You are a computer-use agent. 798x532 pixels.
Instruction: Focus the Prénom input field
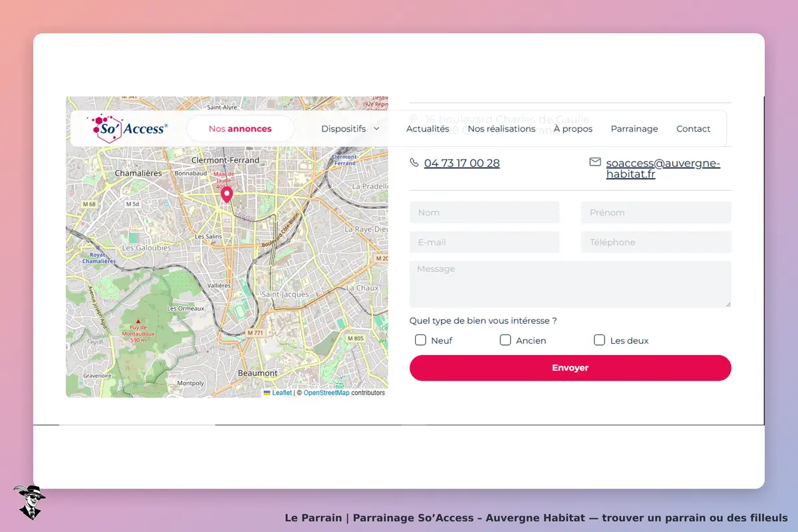tap(656, 213)
